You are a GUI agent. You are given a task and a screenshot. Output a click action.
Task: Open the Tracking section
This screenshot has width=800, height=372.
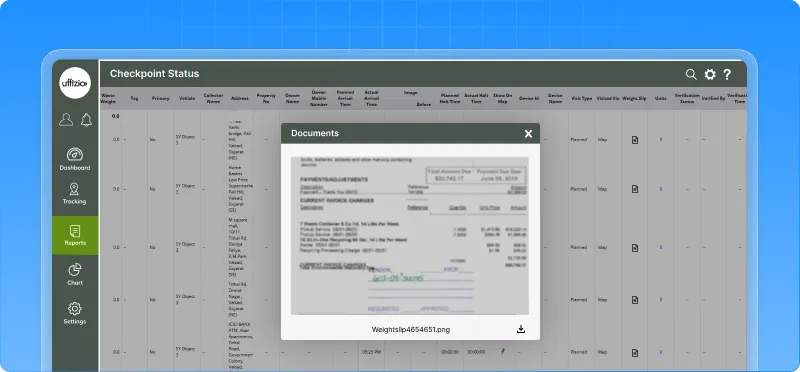[75, 193]
